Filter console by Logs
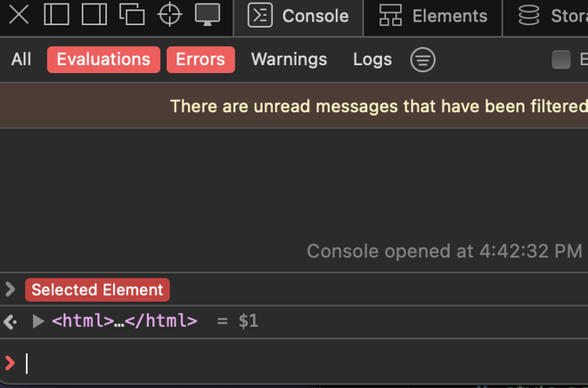This screenshot has width=588, height=388. pos(372,60)
